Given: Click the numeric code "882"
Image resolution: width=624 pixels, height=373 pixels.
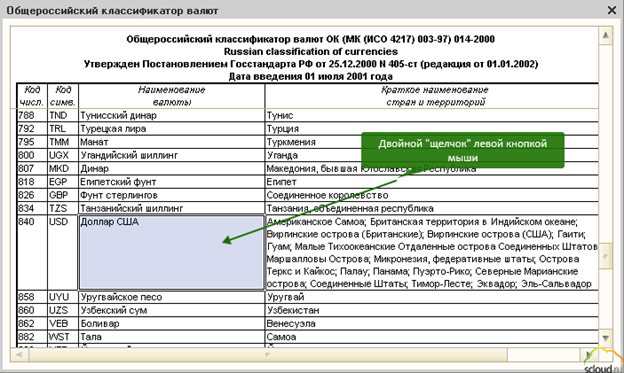Looking at the screenshot, I should 26,337.
